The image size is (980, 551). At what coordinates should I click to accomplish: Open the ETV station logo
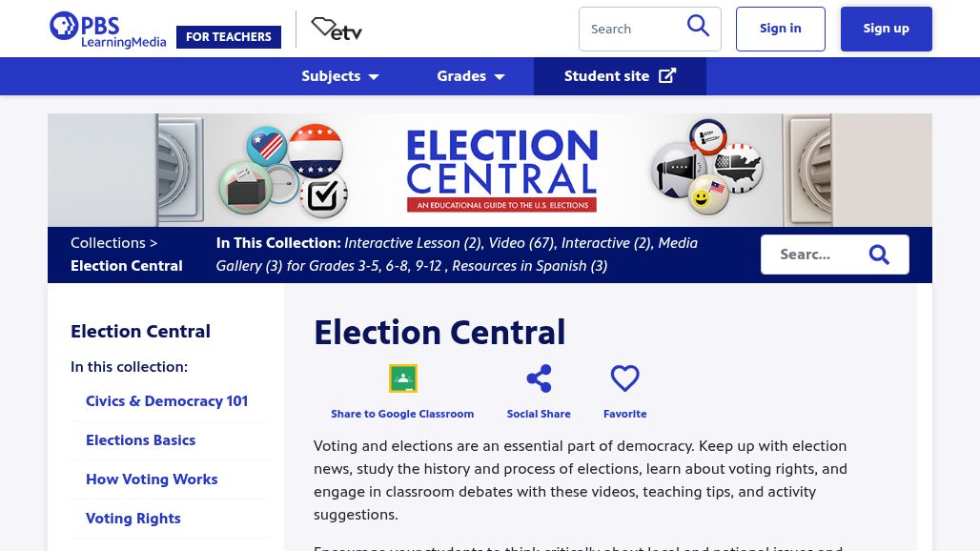coord(337,29)
